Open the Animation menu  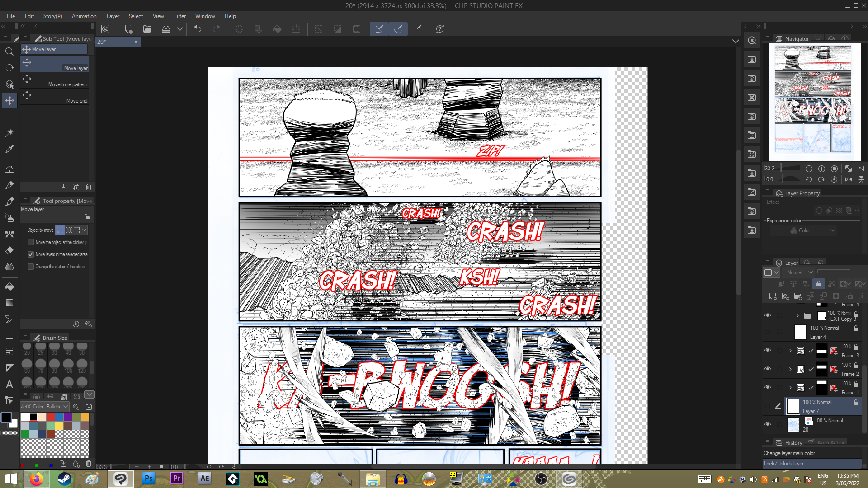(x=84, y=16)
